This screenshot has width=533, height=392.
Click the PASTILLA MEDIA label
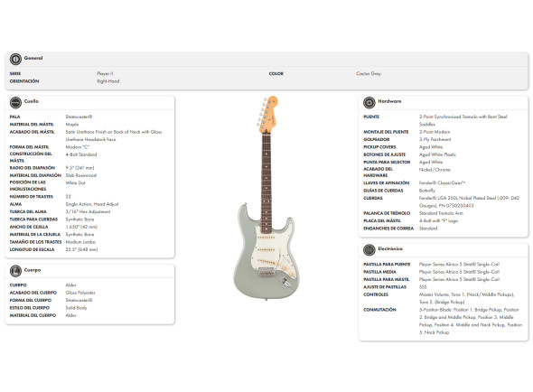click(379, 272)
